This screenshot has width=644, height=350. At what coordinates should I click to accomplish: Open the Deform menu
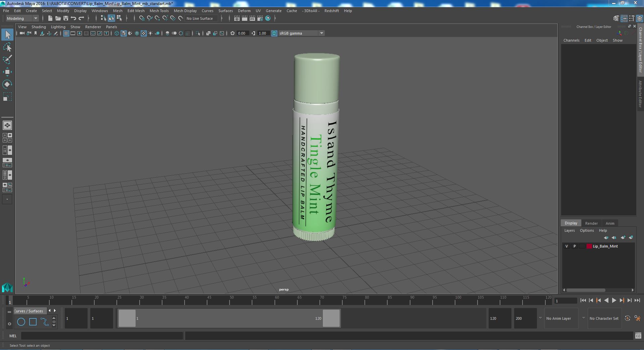[244, 11]
